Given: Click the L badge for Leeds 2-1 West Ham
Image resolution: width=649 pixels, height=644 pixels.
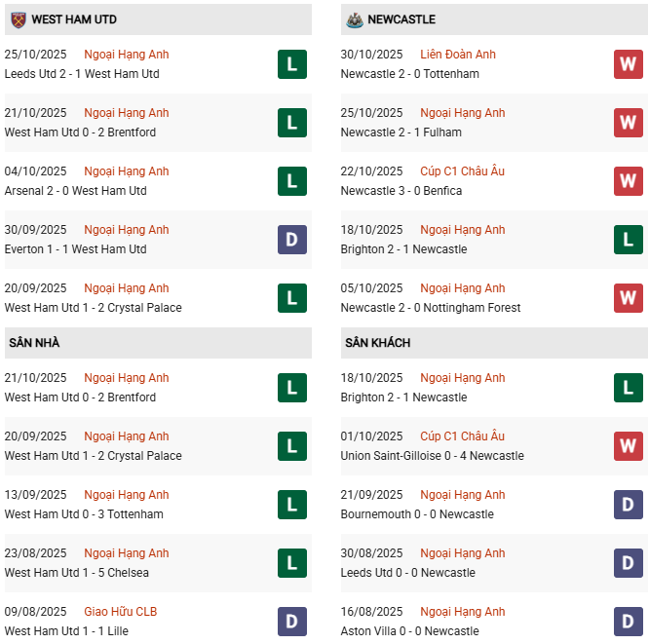Looking at the screenshot, I should [x=292, y=64].
